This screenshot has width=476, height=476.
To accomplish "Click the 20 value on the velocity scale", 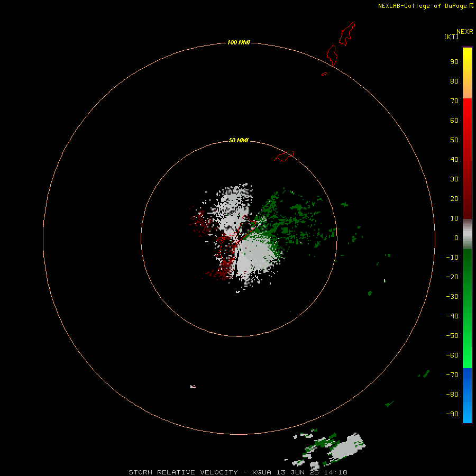I will pyautogui.click(x=454, y=199).
